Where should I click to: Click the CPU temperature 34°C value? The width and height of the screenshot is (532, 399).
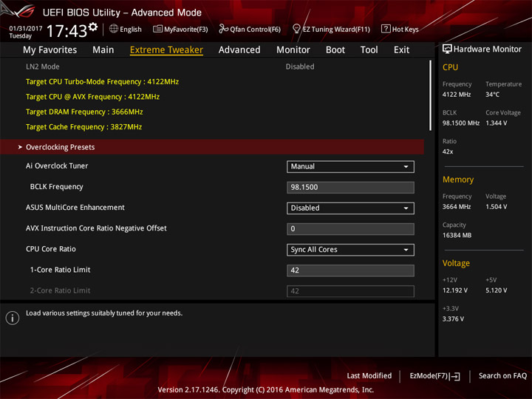492,95
